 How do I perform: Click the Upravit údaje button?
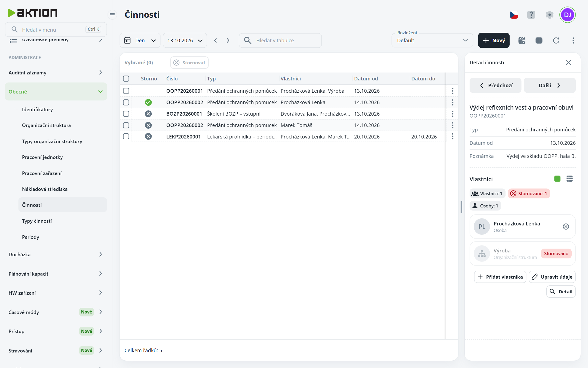552,277
